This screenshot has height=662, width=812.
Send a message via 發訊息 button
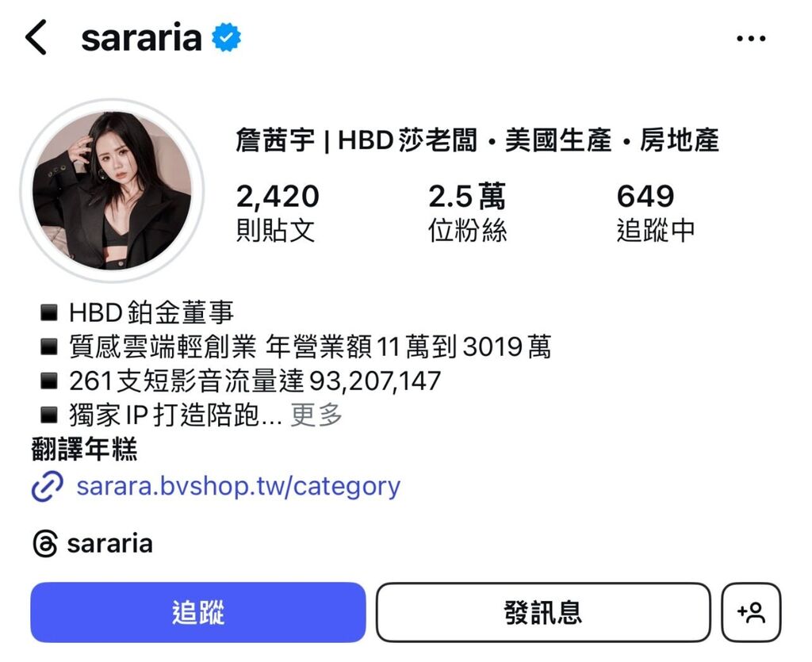543,612
